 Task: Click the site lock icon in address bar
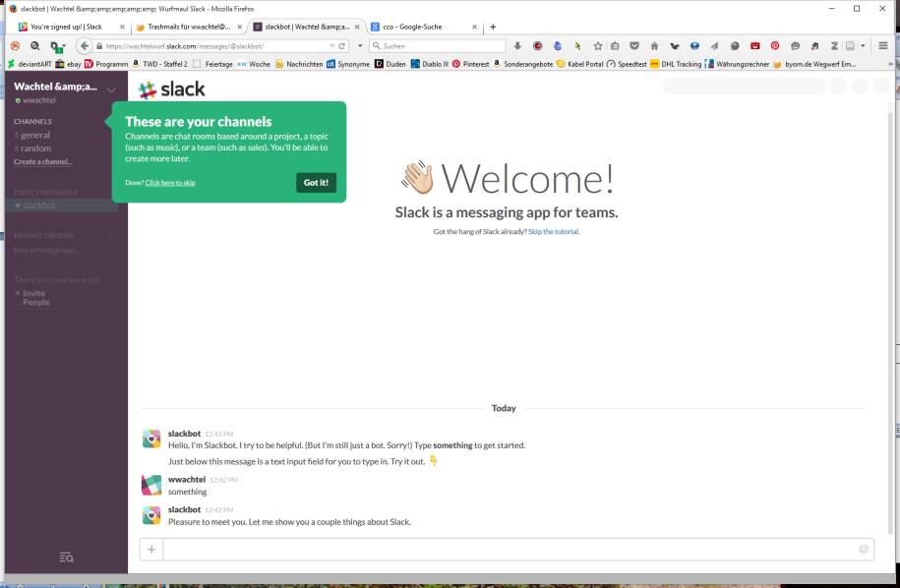(99, 46)
